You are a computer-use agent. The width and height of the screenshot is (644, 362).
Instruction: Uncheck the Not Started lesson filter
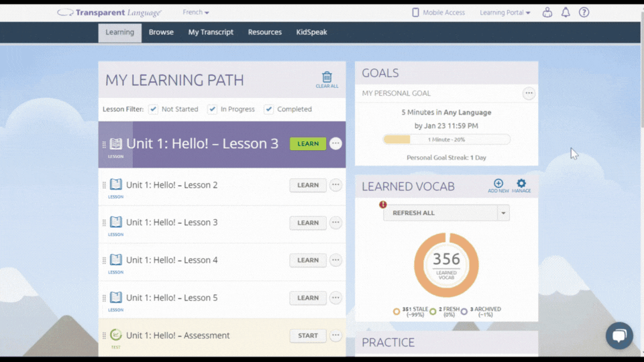[x=153, y=109]
